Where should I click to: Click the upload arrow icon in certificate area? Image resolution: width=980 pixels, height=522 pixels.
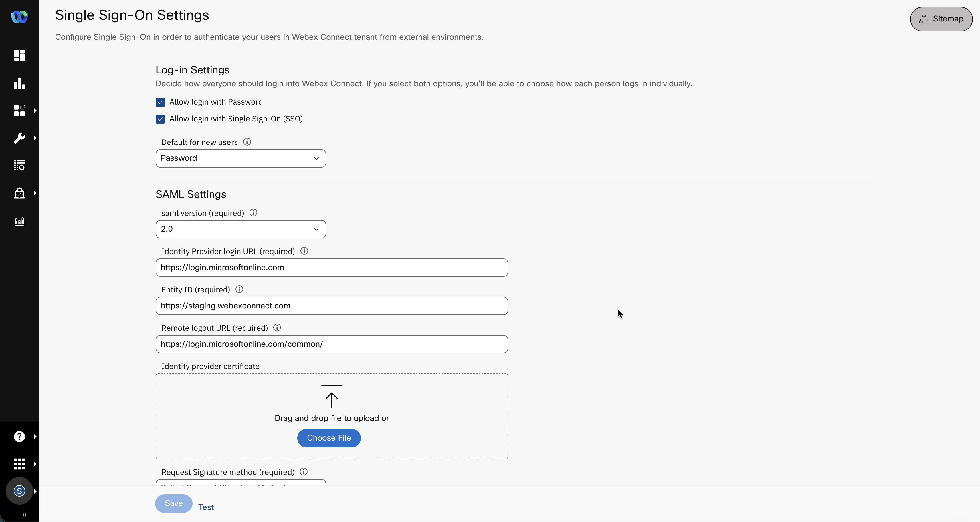pos(332,397)
